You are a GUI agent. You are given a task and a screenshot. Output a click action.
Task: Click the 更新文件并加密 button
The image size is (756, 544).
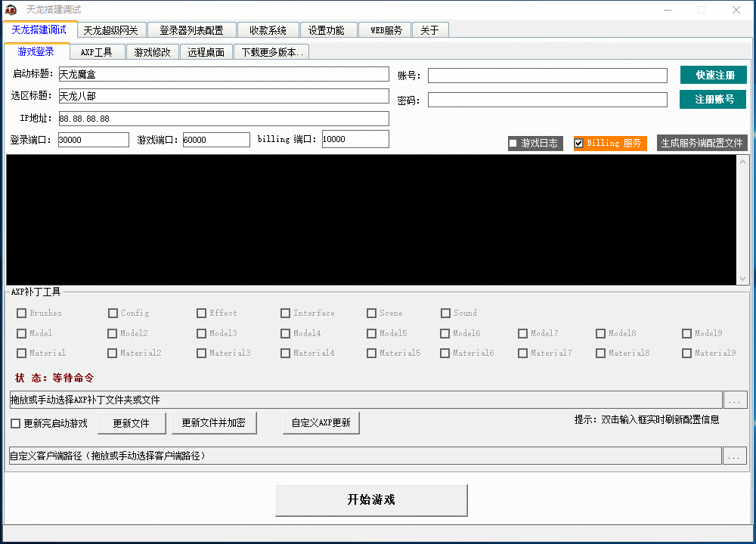click(214, 422)
